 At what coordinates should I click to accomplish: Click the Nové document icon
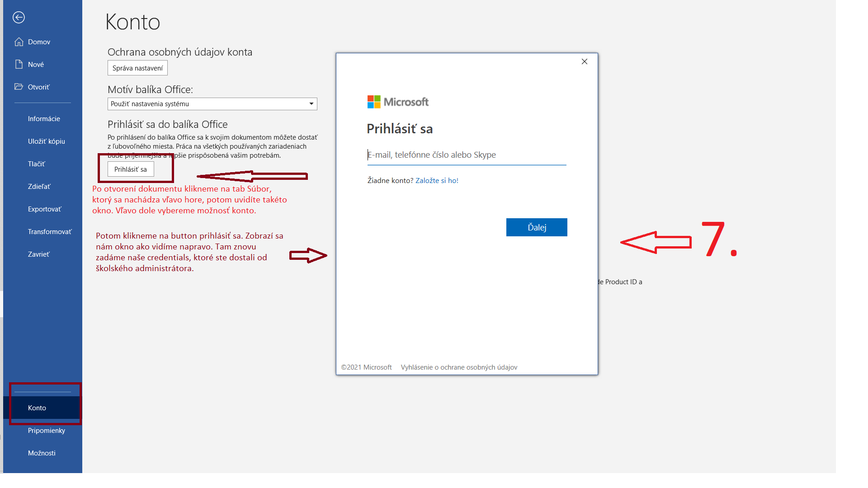click(x=19, y=64)
